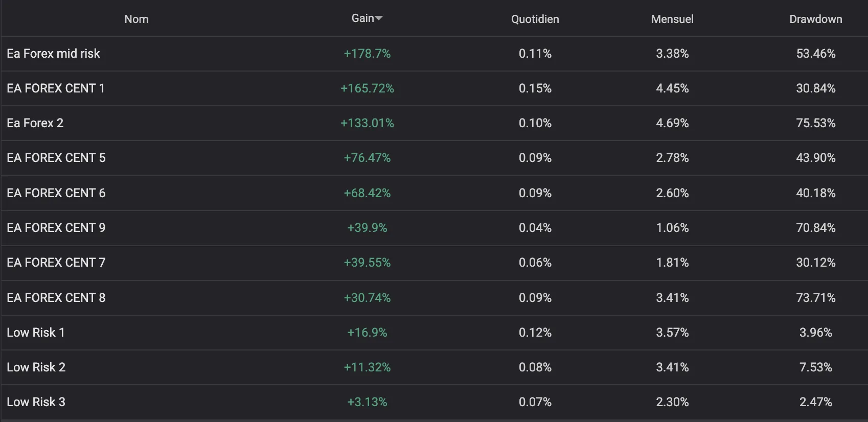Viewport: 868px width, 422px height.
Task: Sort by the Mensuel column header
Action: (672, 19)
